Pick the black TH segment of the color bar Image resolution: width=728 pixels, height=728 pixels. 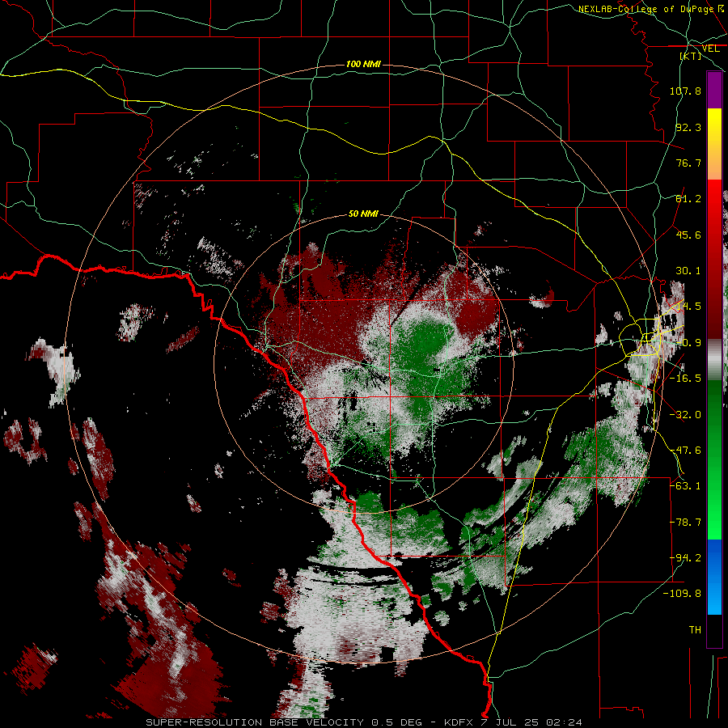click(x=714, y=630)
